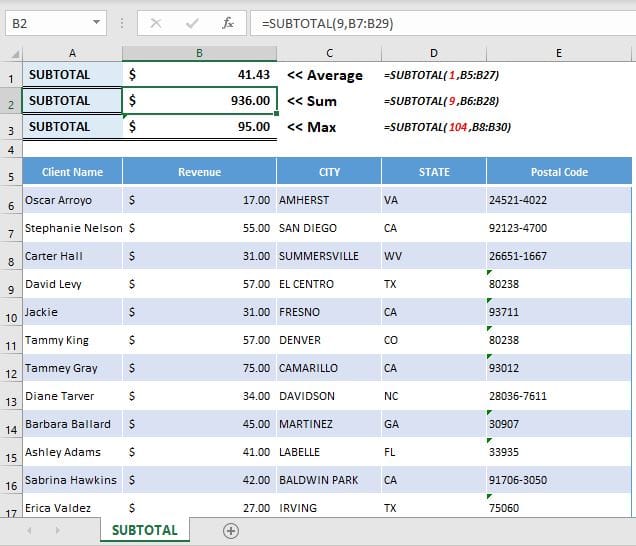Click the '<< Average' label cell

329,75
